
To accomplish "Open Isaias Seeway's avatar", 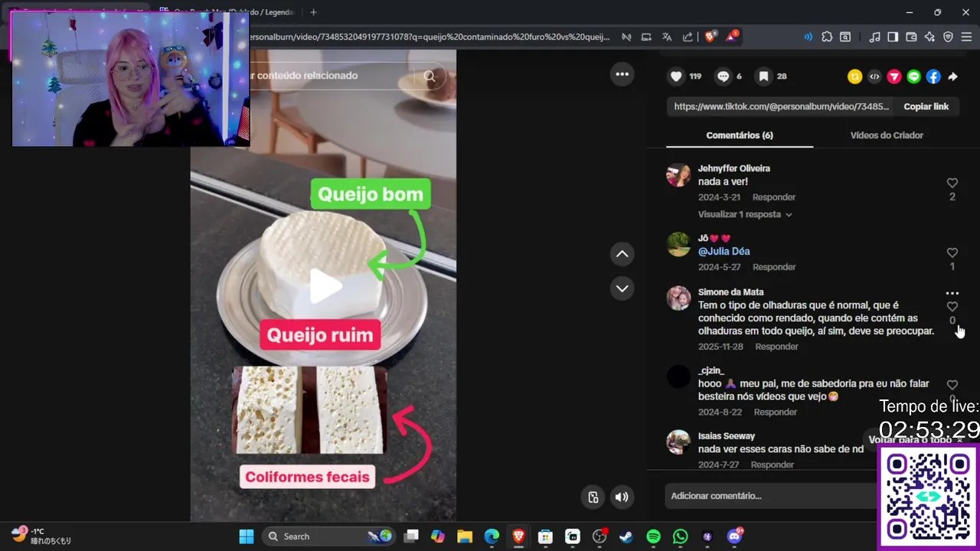I will [678, 442].
